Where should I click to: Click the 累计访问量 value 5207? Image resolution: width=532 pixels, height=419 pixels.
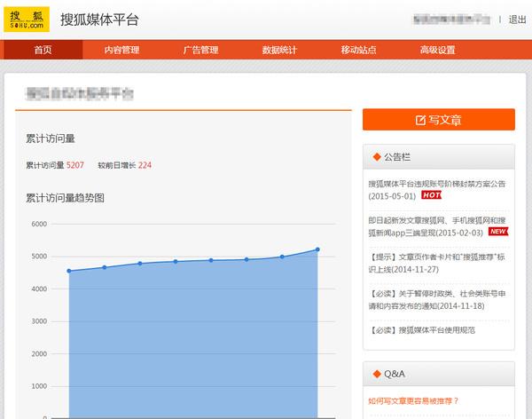(75, 165)
